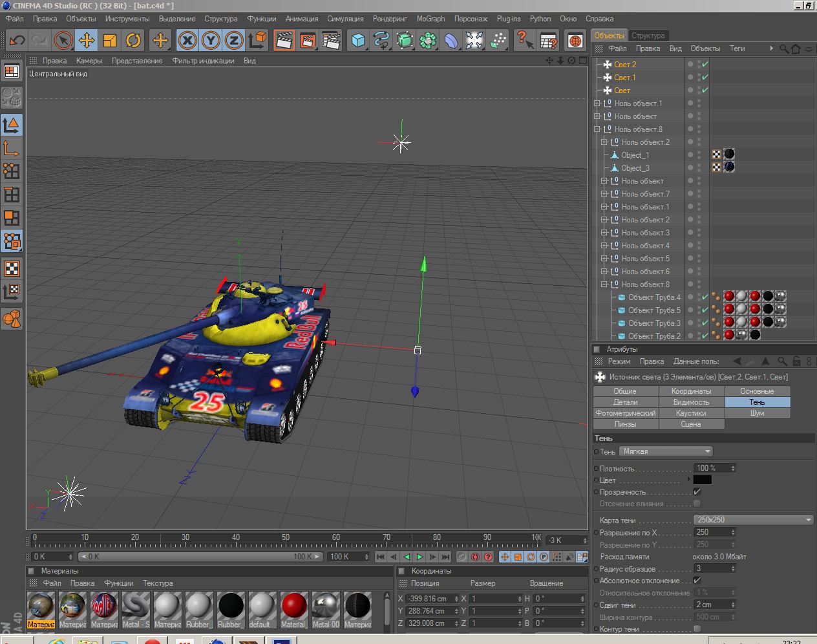Open render settings icon
This screenshot has height=644, width=817.
(331, 41)
